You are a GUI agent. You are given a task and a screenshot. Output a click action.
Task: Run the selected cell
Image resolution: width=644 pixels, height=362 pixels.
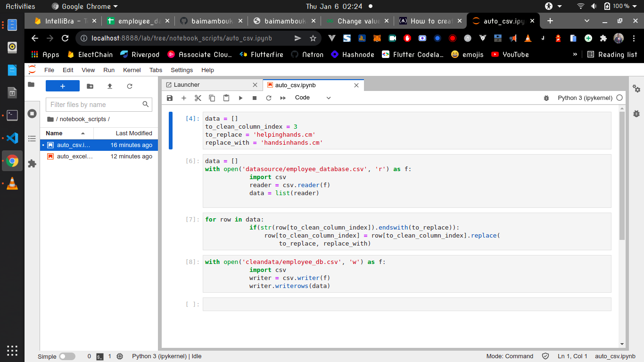(240, 98)
